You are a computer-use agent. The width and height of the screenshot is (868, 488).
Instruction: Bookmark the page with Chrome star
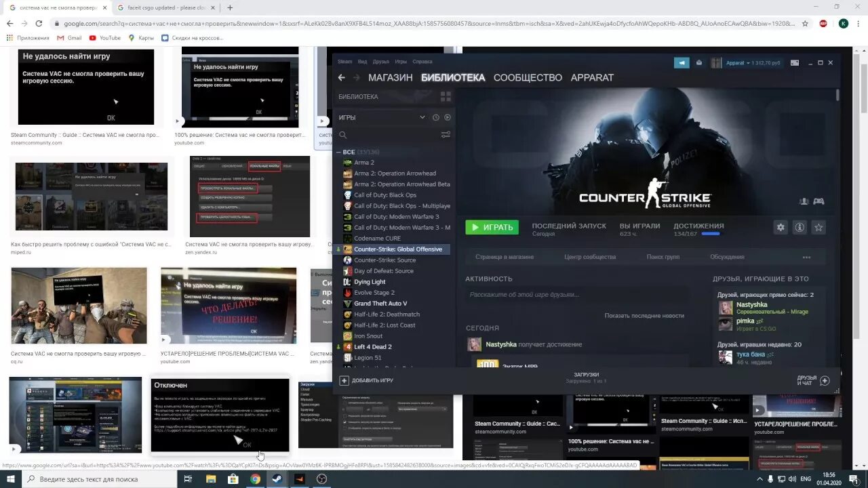[x=805, y=23]
